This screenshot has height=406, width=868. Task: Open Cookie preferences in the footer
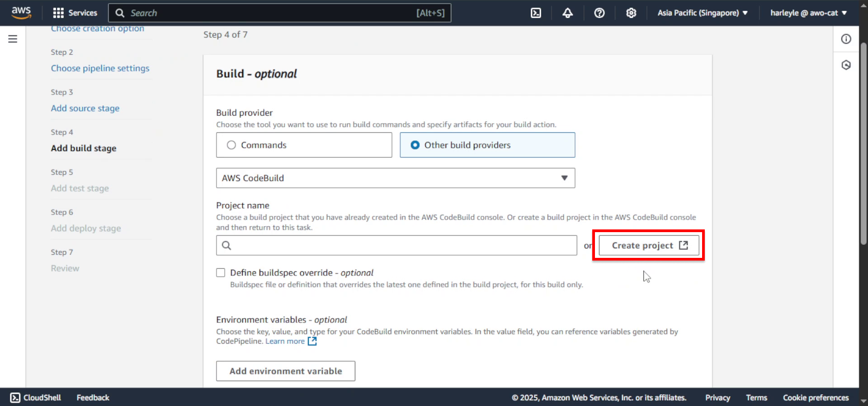point(816,397)
